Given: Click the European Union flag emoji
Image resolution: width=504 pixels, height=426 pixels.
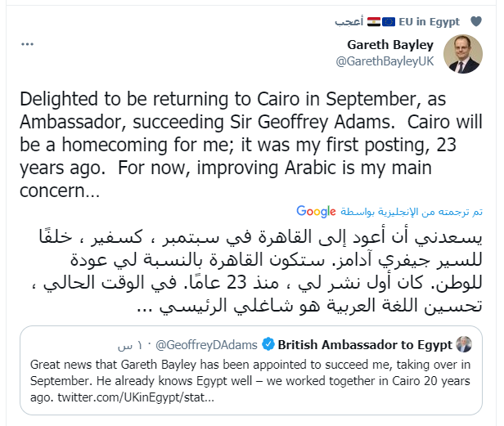Looking at the screenshot, I should 391,21.
